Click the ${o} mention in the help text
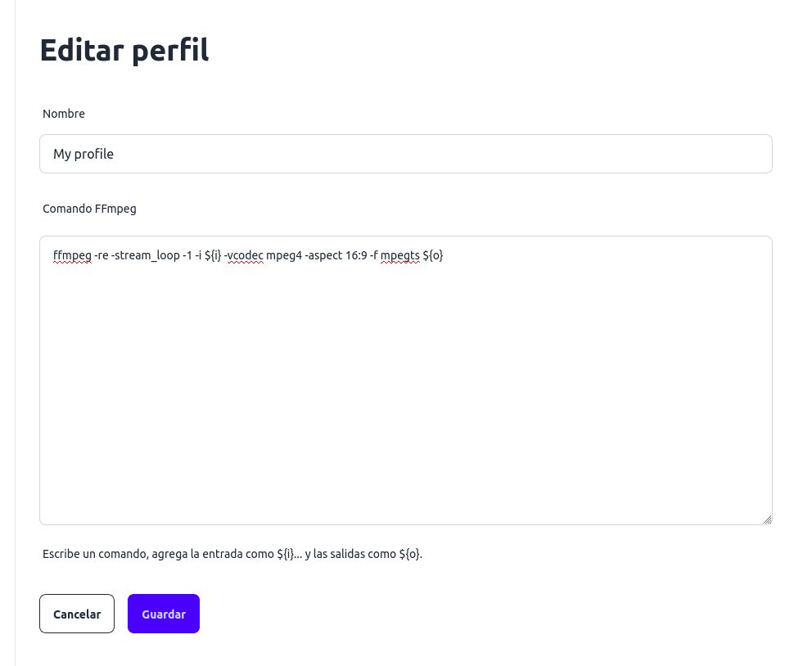The image size is (812, 666). tap(411, 554)
